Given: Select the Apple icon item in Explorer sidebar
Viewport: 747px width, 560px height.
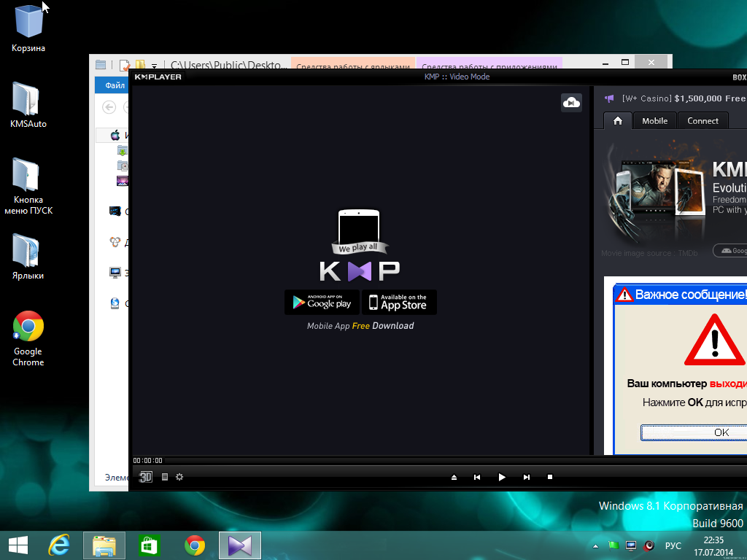Looking at the screenshot, I should point(115,135).
